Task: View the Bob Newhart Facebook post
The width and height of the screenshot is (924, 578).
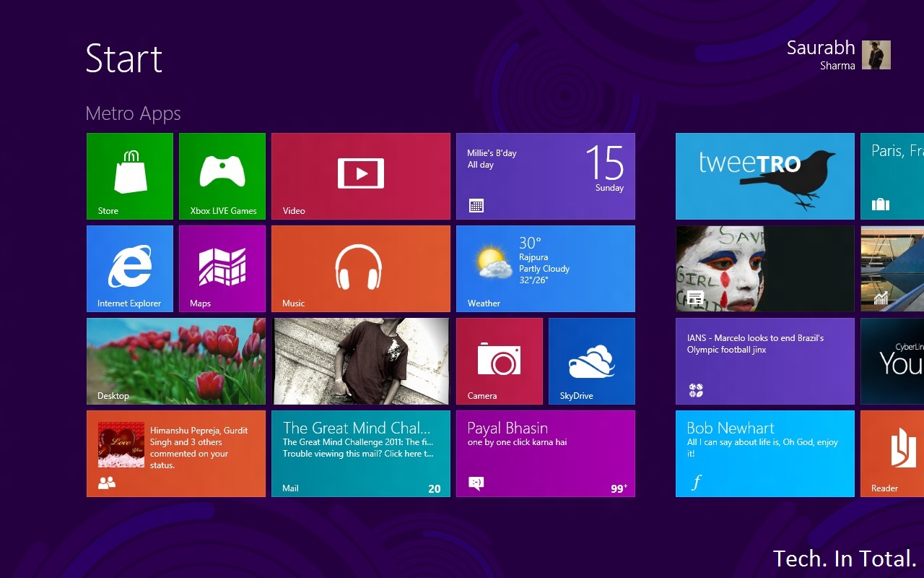Action: 764,453
